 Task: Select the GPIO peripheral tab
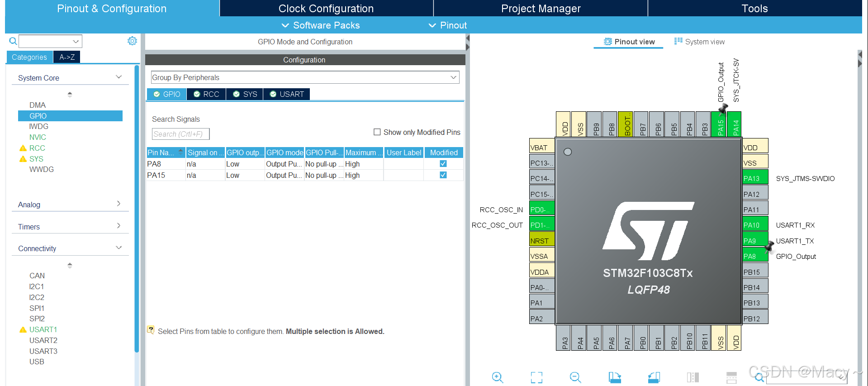167,94
